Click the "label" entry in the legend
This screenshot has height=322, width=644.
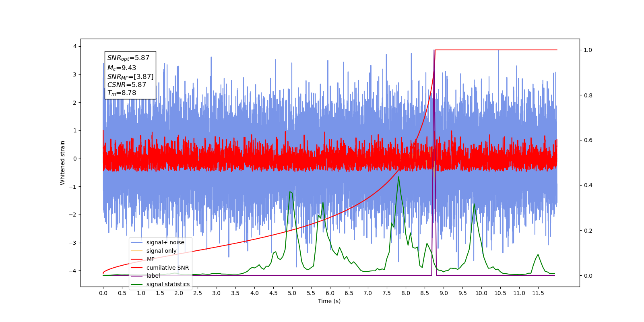click(153, 276)
